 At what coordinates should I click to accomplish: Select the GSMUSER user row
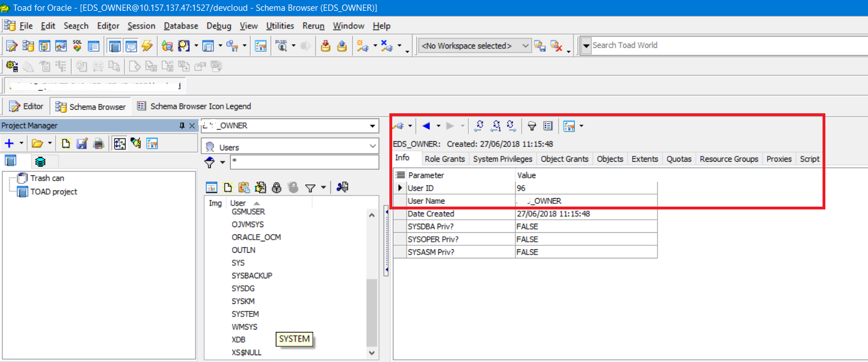[248, 212]
